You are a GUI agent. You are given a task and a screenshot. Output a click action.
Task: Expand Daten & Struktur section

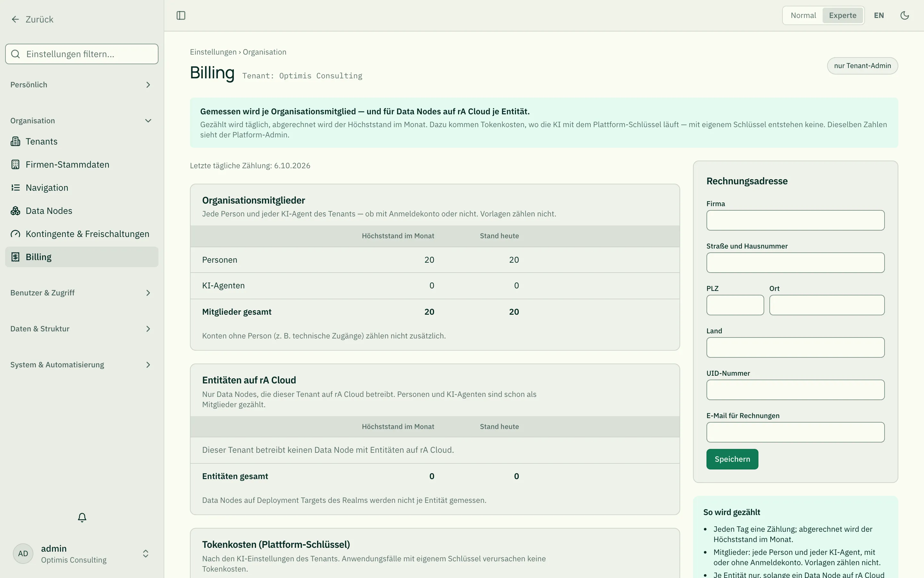(x=82, y=329)
